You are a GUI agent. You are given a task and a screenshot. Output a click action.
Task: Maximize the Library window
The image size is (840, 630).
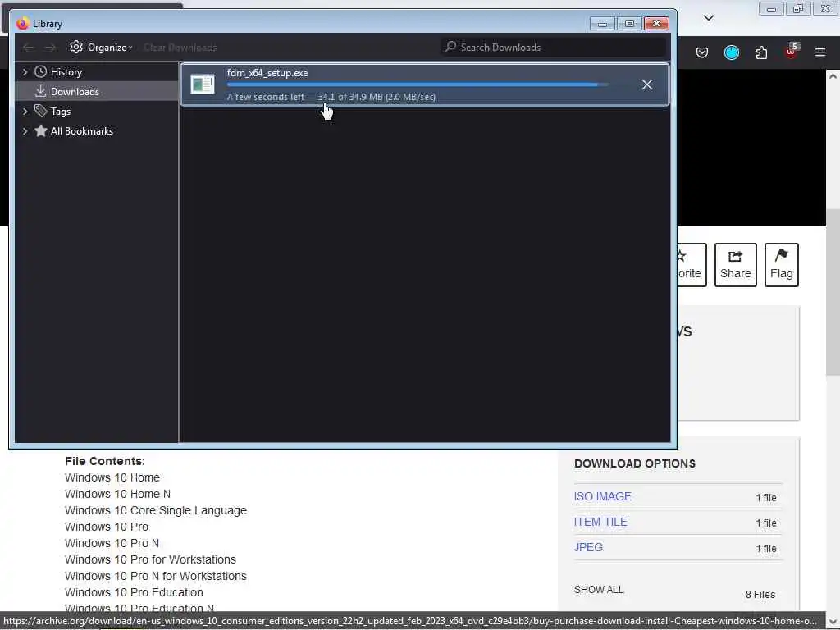click(629, 24)
